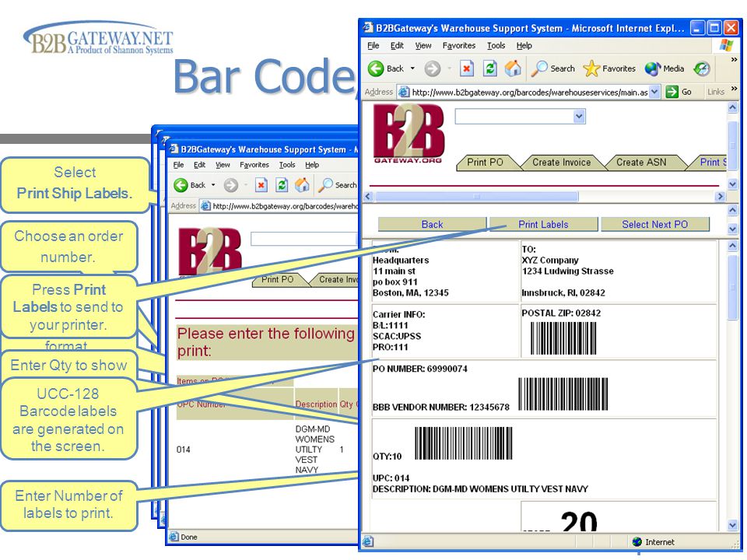The width and height of the screenshot is (747, 560).
Task: Expand the toolbar overflow chevron in the front window
Action: click(x=734, y=60)
